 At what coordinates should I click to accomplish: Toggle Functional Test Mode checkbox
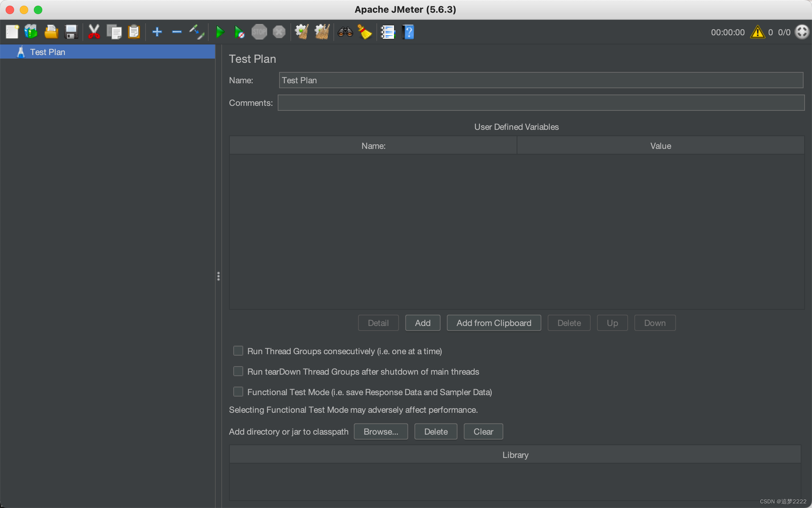(x=238, y=392)
